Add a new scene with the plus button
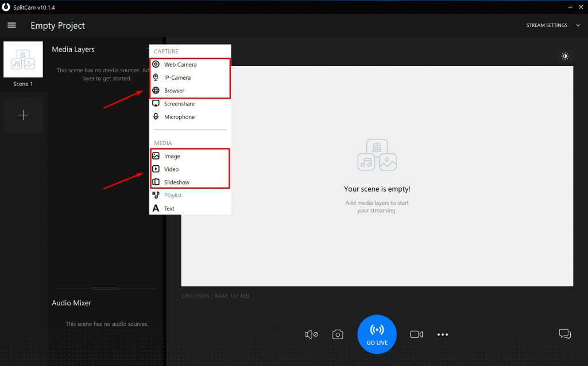The image size is (588, 366). 23,115
